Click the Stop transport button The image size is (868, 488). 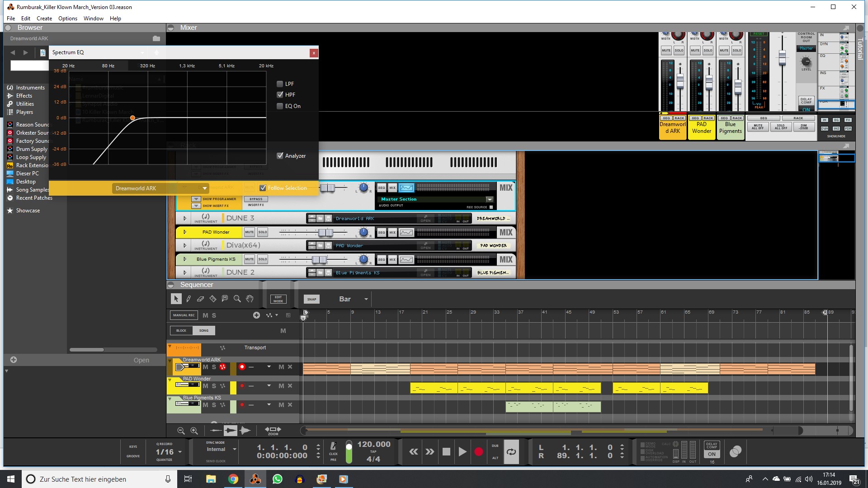446,451
